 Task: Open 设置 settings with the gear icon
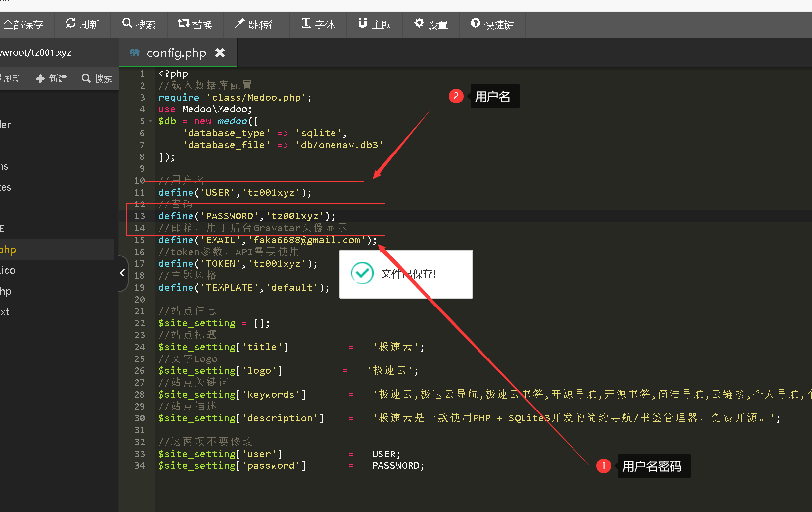(x=419, y=24)
